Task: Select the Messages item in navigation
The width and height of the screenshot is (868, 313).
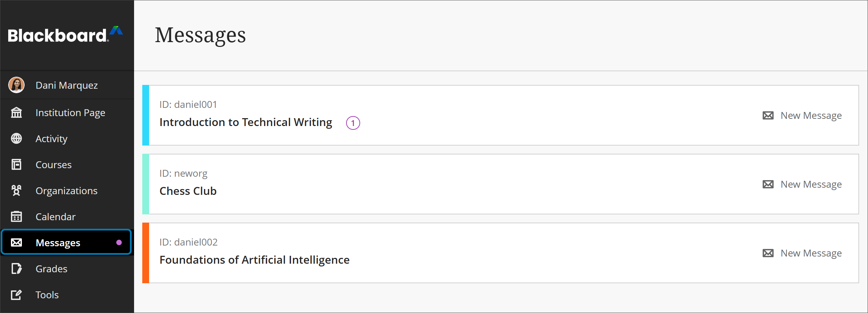Action: click(x=58, y=242)
